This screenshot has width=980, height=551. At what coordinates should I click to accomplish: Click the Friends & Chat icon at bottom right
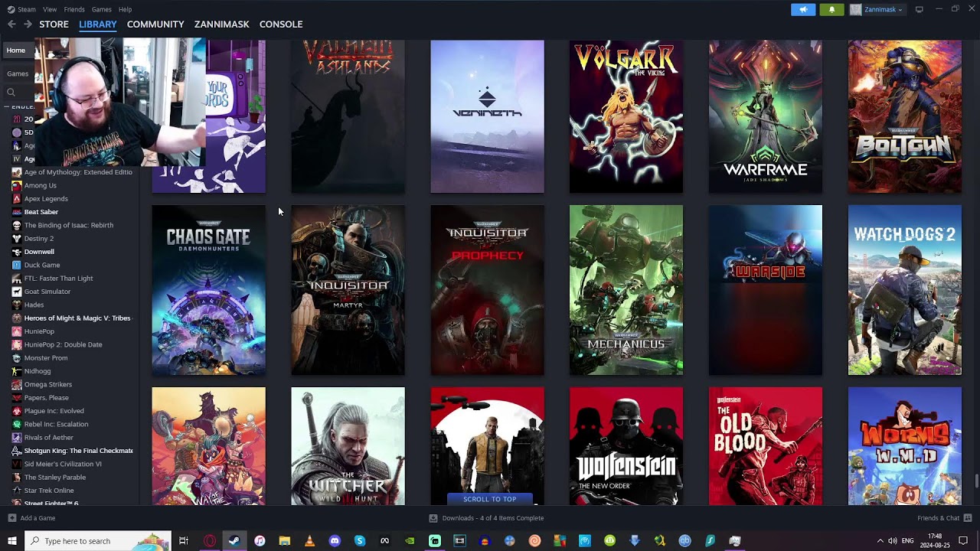point(966,518)
